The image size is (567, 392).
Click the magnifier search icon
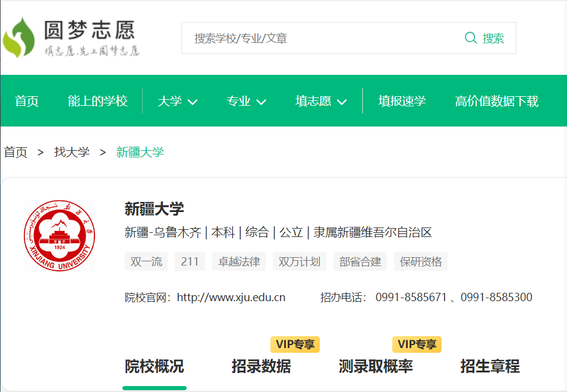point(471,37)
